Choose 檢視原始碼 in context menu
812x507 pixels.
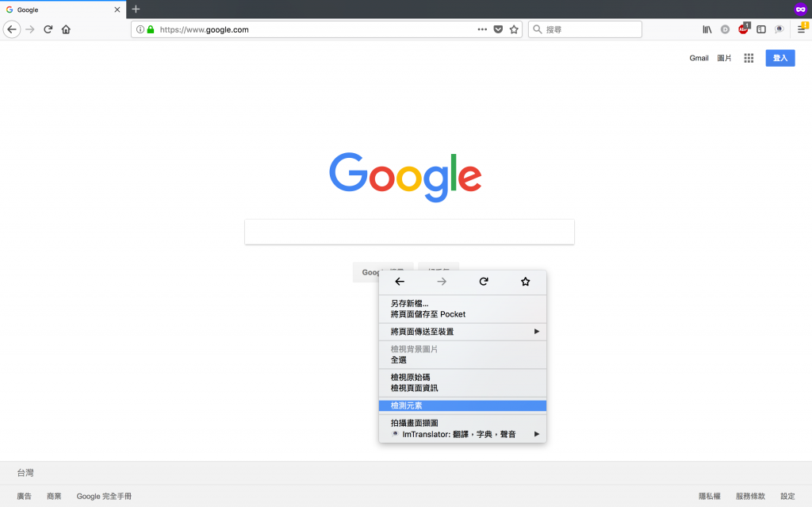(462, 377)
